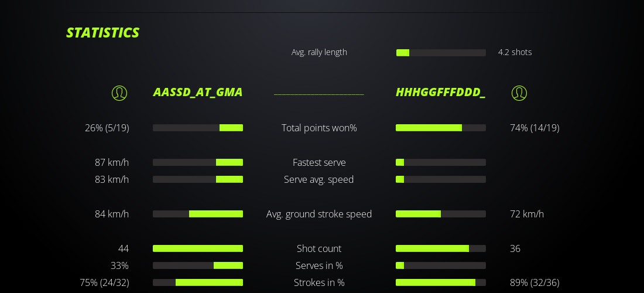Screen dimensions: 644x293
Task: Click the 74% (14/19) value
Action: tap(535, 128)
